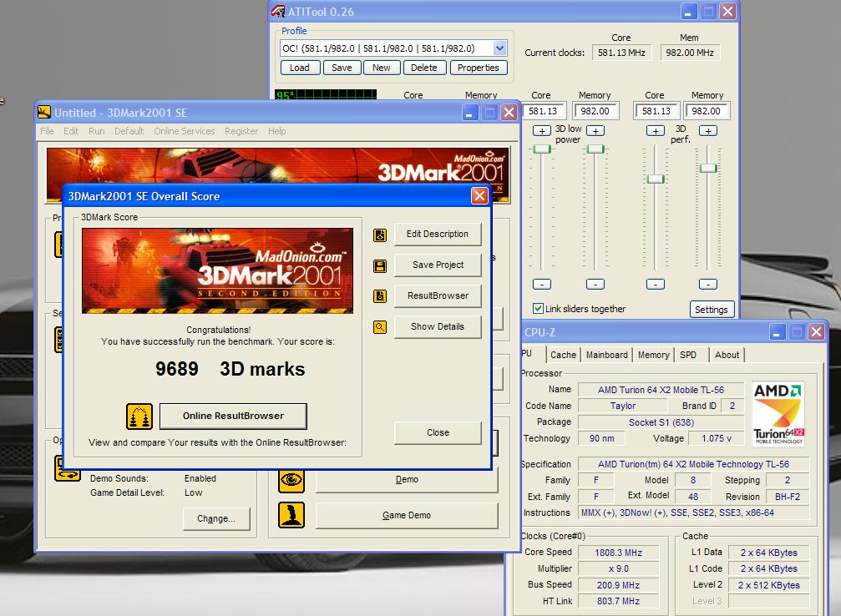Open the Edit menu in 3DMark2001

71,131
